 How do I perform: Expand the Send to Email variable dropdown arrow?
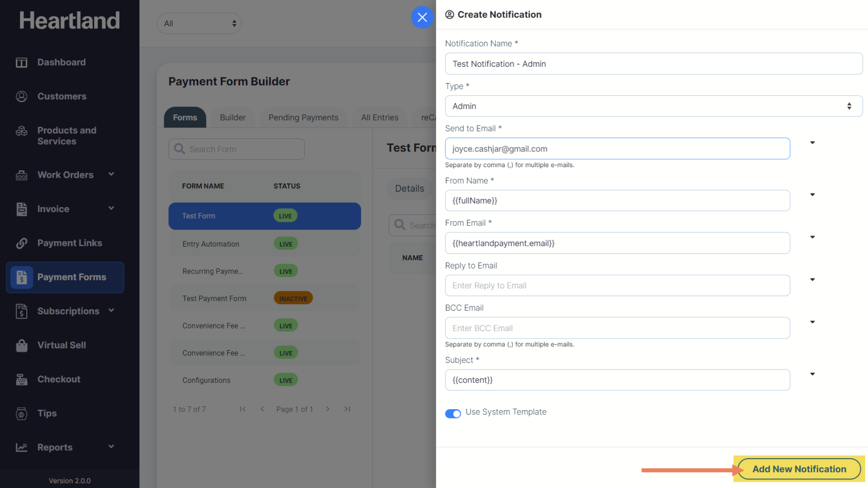pos(812,143)
